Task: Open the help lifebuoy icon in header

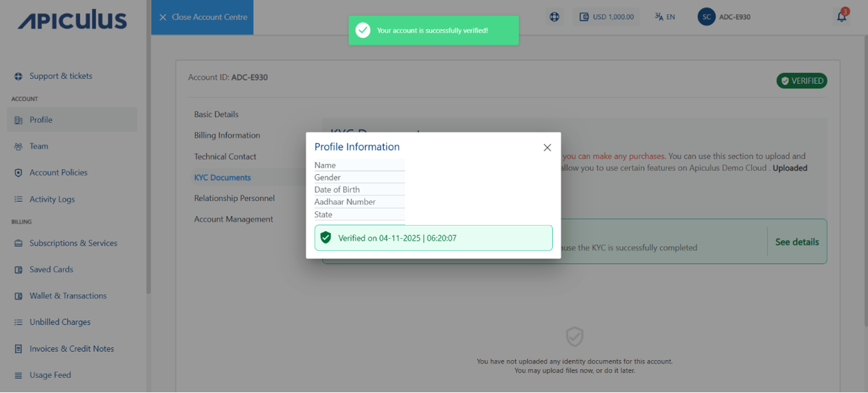Action: pos(555,17)
